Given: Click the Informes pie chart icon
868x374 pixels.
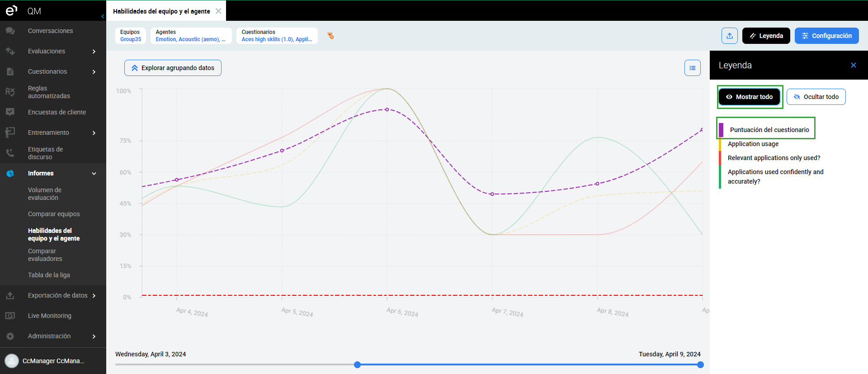Looking at the screenshot, I should coord(10,173).
